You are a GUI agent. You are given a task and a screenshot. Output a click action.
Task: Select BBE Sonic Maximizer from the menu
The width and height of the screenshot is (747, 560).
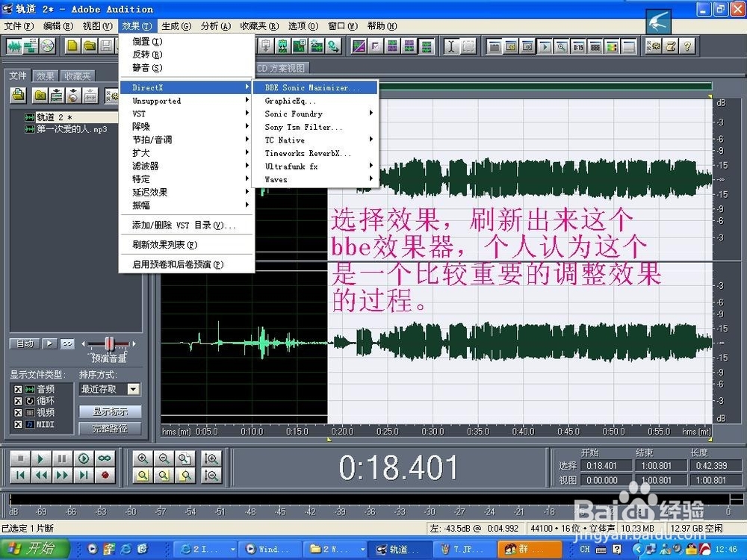click(x=314, y=87)
